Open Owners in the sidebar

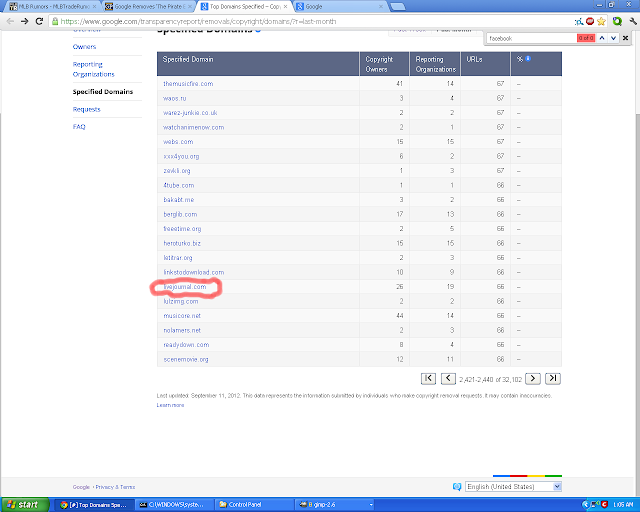click(x=84, y=47)
